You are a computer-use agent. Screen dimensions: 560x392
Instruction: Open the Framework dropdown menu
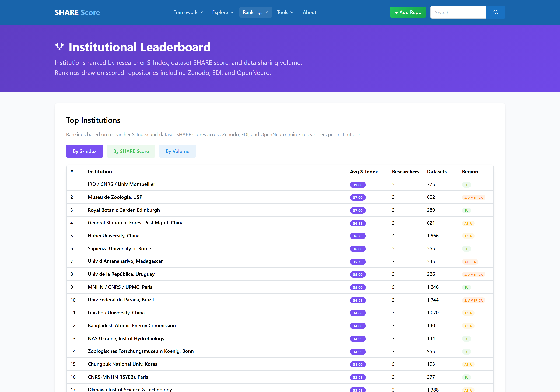pyautogui.click(x=188, y=12)
